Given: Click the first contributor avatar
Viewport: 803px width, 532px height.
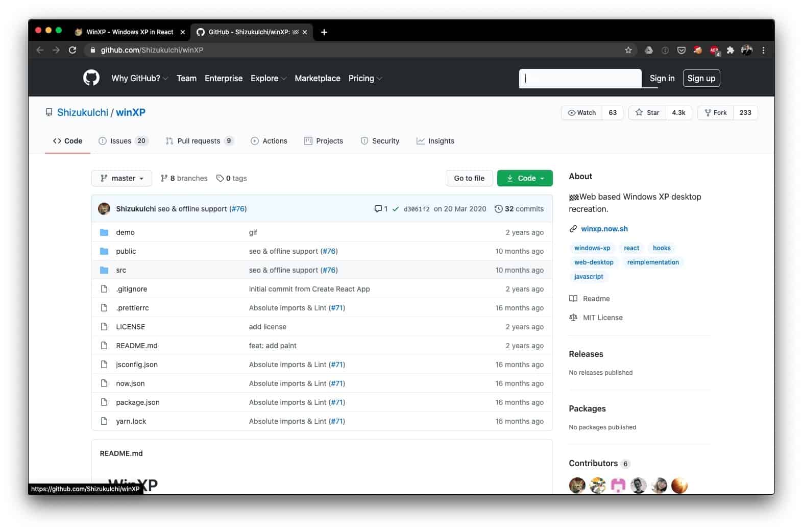Looking at the screenshot, I should [x=577, y=485].
